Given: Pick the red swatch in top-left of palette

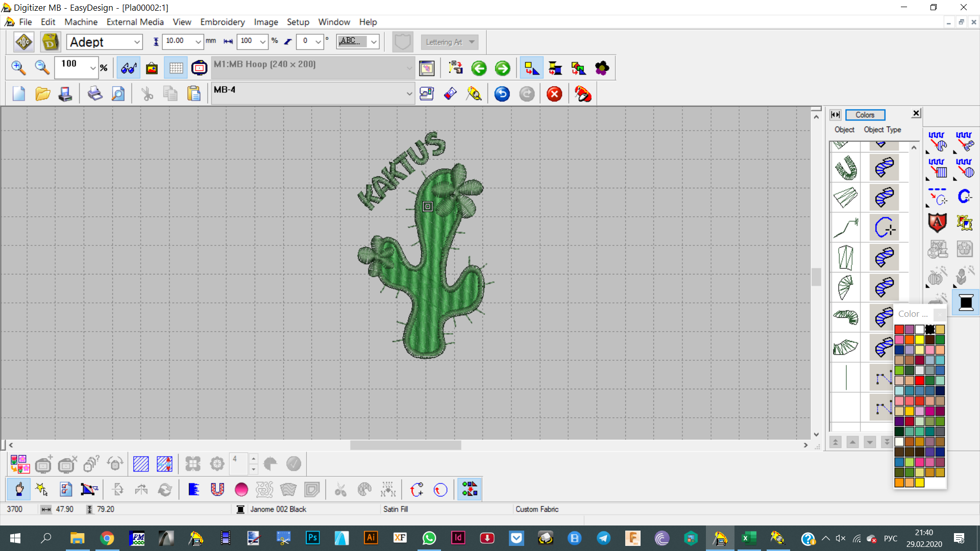Looking at the screenshot, I should (899, 330).
